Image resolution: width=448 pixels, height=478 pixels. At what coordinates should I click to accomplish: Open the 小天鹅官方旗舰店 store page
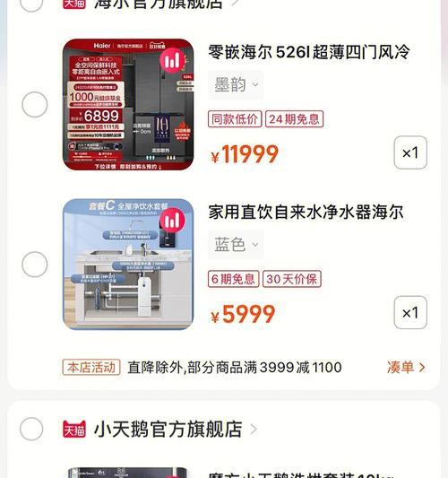click(168, 430)
